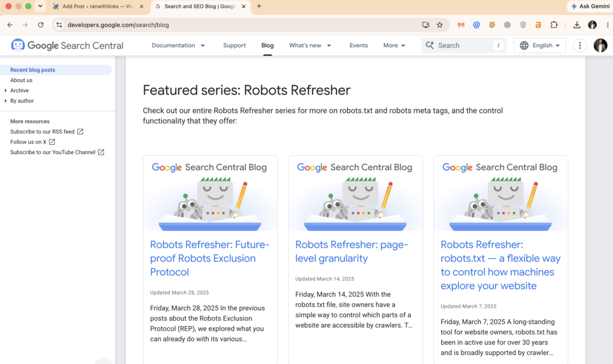Click Subscribe to our YouTube Channel link
Viewport: 613px width, 364px height.
pos(53,152)
